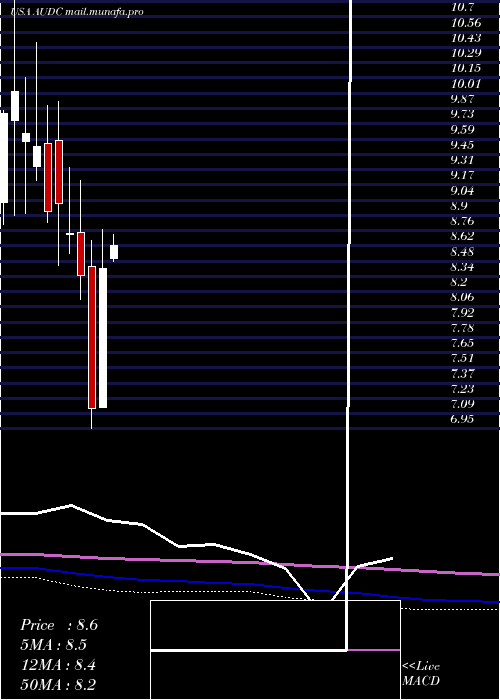Click the 10.56 price axis label
The height and width of the screenshot is (700, 500).
466,22
